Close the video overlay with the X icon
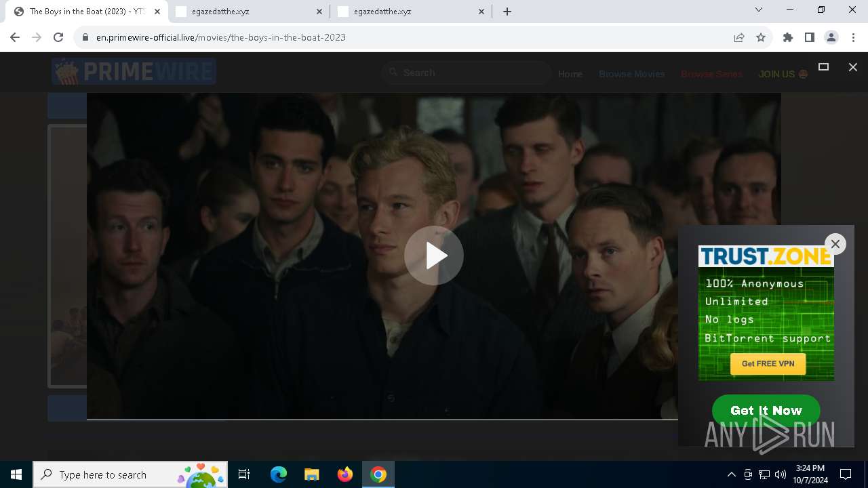Screen dimensions: 868x488 [853, 67]
